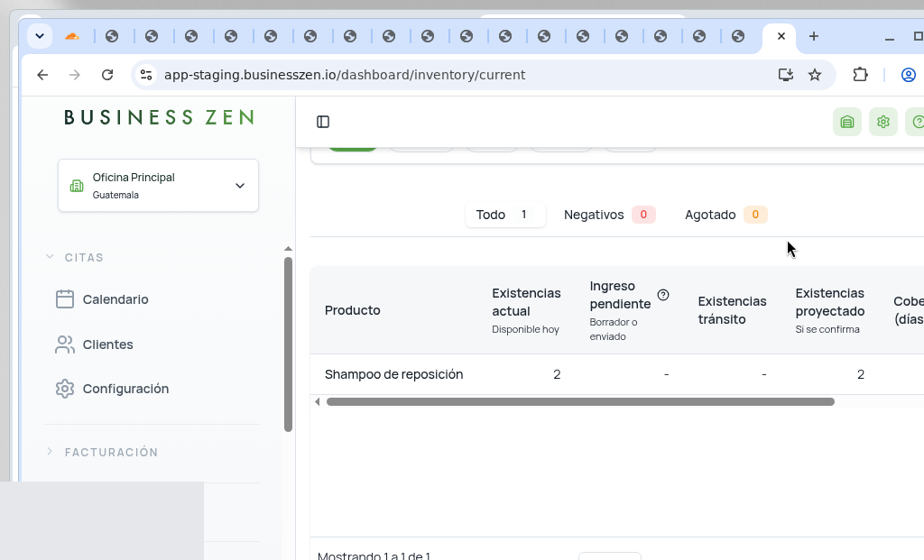
Task: Bookmark this page with the star icon
Action: point(815,75)
